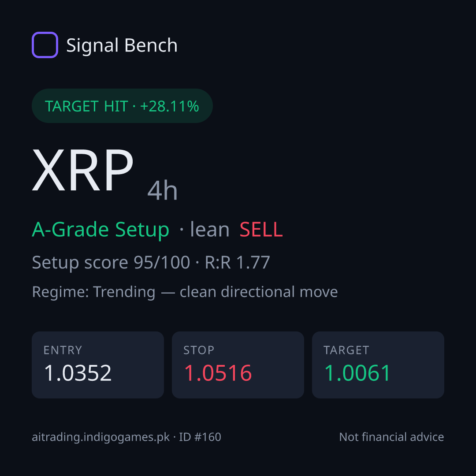
Task: Click the entry value 1.0352
Action: [78, 373]
